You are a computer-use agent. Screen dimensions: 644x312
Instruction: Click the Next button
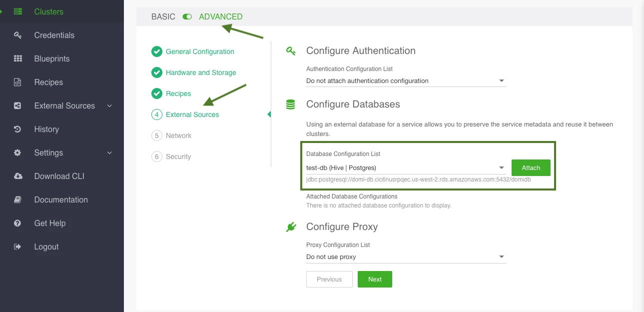[375, 279]
